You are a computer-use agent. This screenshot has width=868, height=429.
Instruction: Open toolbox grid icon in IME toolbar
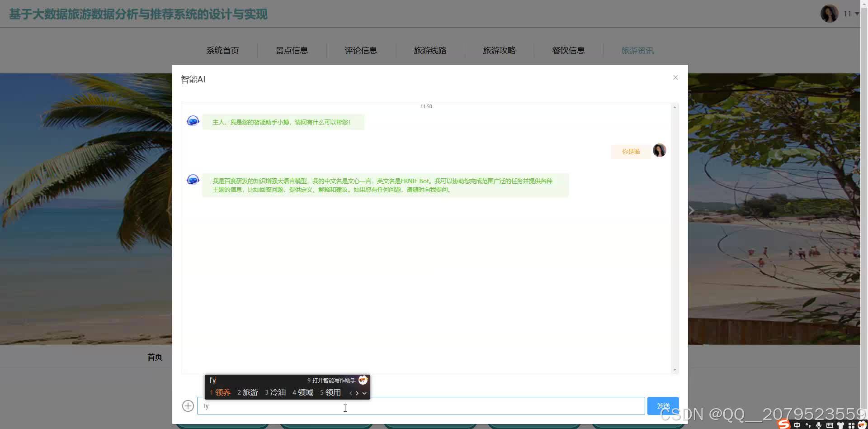(x=851, y=425)
